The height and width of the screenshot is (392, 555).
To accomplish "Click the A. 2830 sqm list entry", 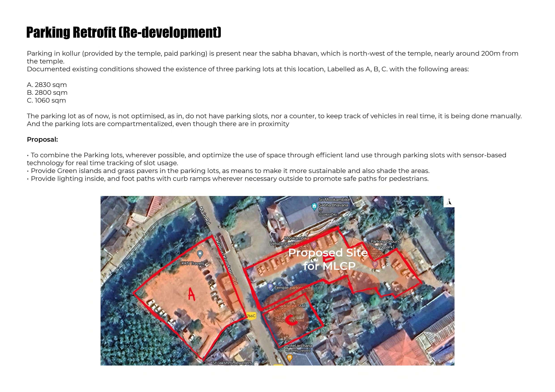I will pos(47,85).
